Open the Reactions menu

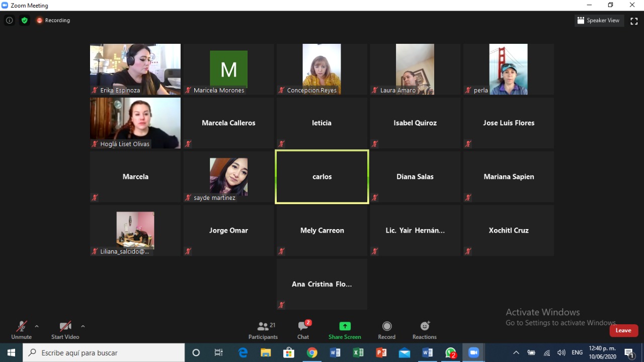(x=424, y=330)
